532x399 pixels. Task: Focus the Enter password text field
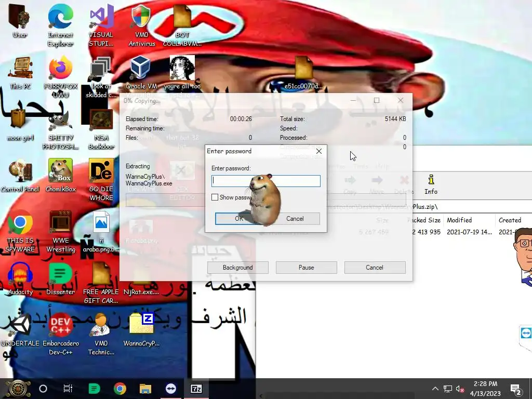tap(265, 181)
